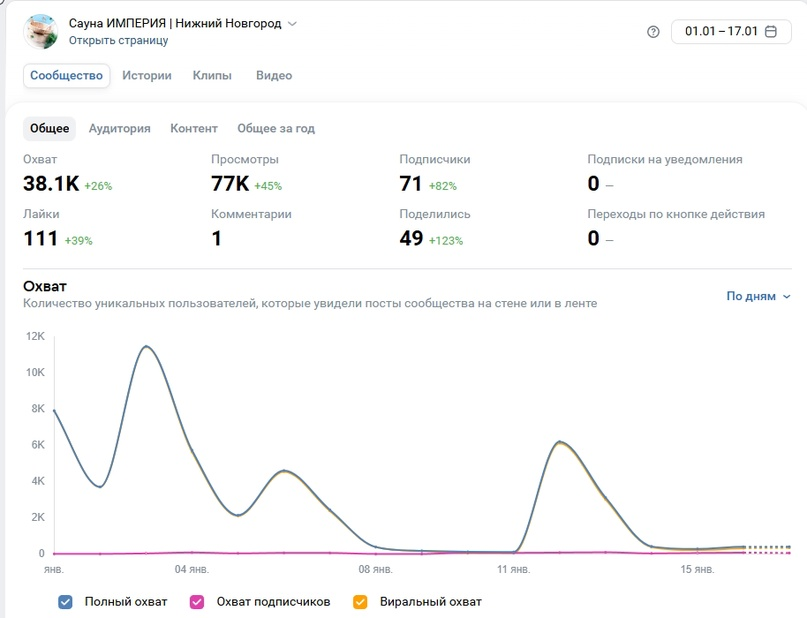Click the chart peak near 04 янв.
This screenshot has width=807, height=618.
coord(147,346)
